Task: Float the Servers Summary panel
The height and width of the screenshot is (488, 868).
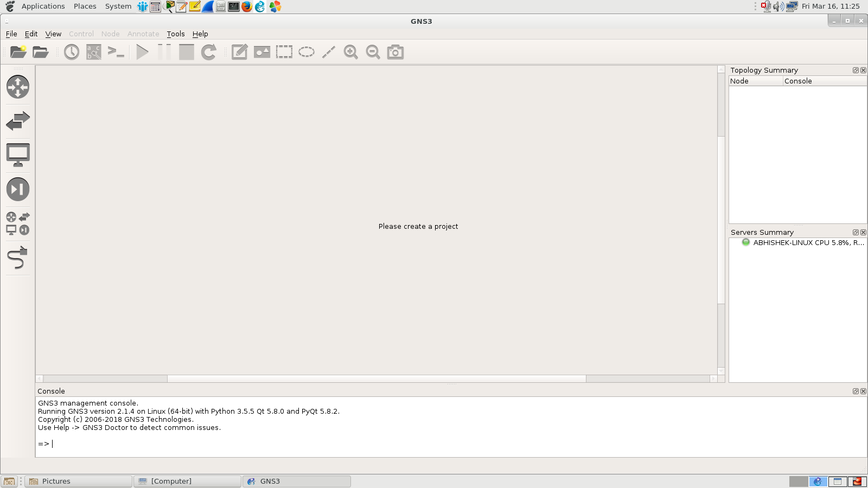Action: coord(856,232)
